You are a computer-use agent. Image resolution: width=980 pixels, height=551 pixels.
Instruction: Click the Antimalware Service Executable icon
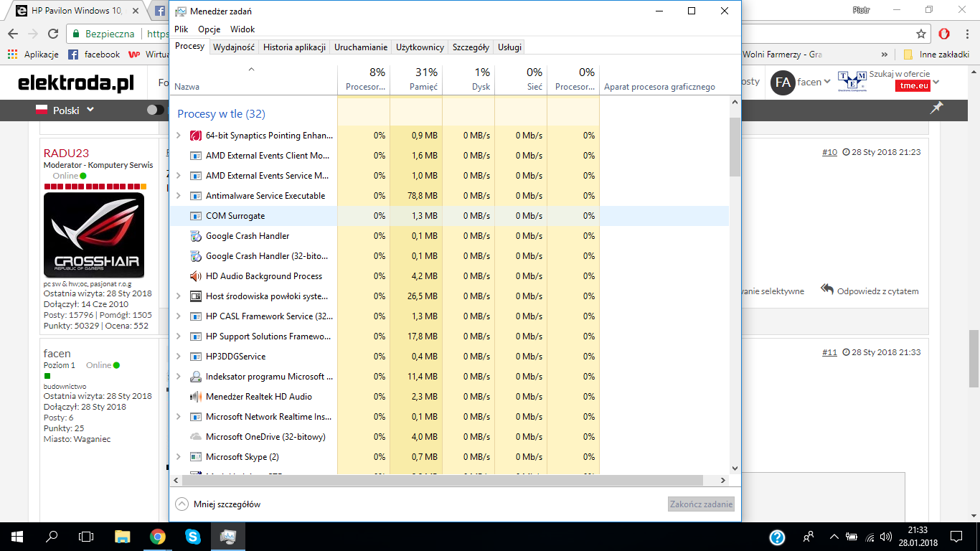196,196
